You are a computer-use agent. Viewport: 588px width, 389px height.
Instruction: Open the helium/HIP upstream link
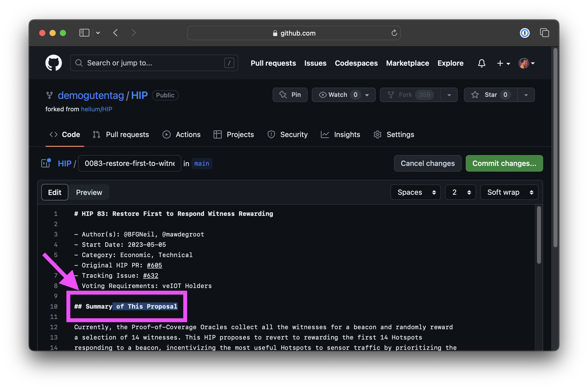[x=96, y=109]
